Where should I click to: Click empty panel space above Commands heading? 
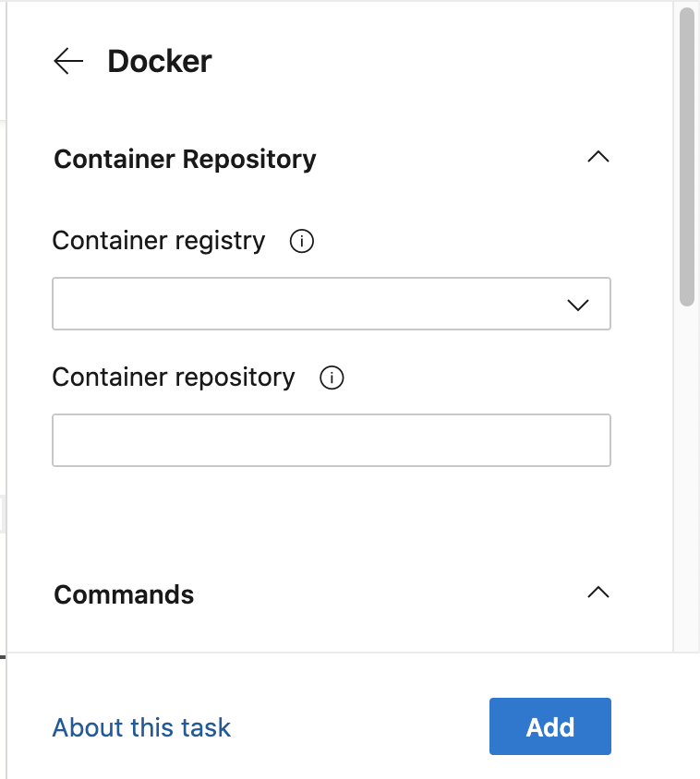pos(331,521)
